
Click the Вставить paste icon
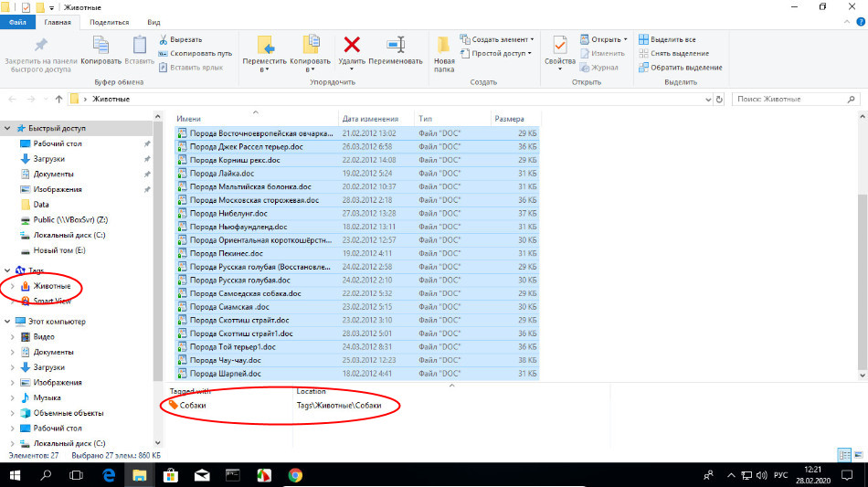coord(140,45)
